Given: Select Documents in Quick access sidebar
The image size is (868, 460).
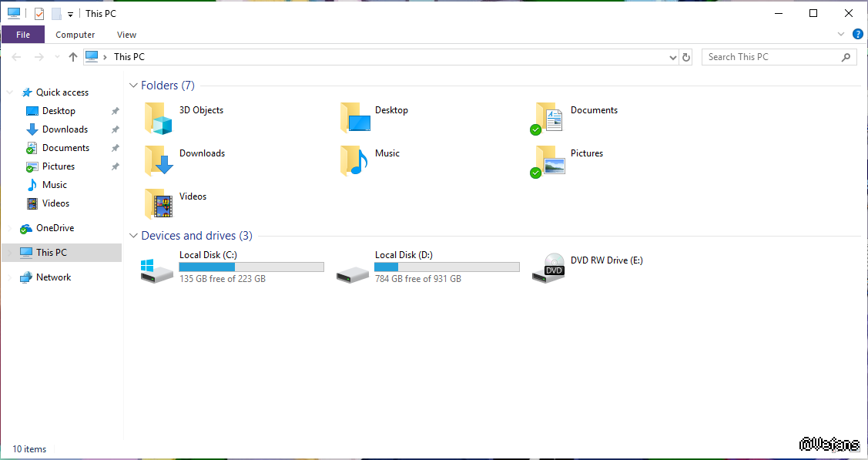Looking at the screenshot, I should pyautogui.click(x=65, y=148).
